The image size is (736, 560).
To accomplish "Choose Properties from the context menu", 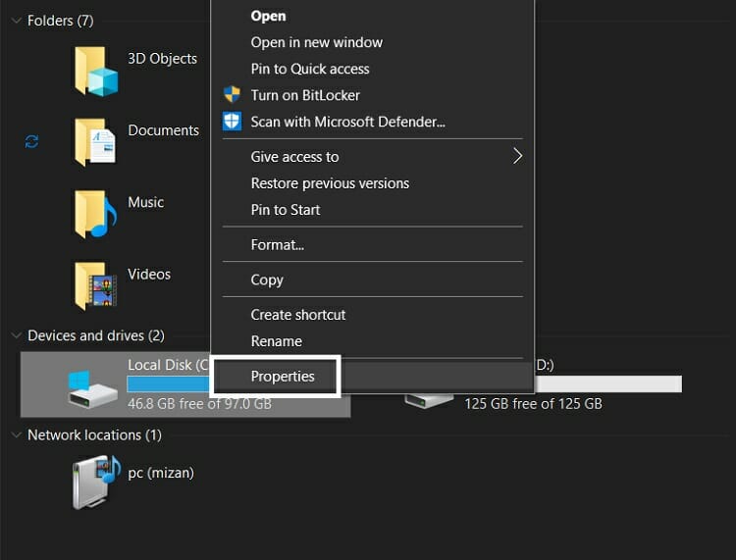I will pyautogui.click(x=283, y=377).
